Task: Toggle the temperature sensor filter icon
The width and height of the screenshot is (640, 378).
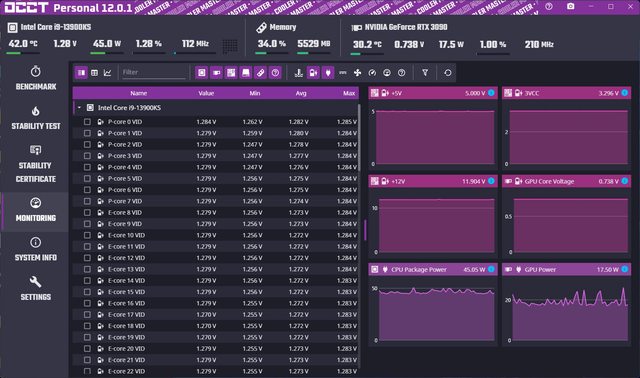Action: tap(299, 73)
